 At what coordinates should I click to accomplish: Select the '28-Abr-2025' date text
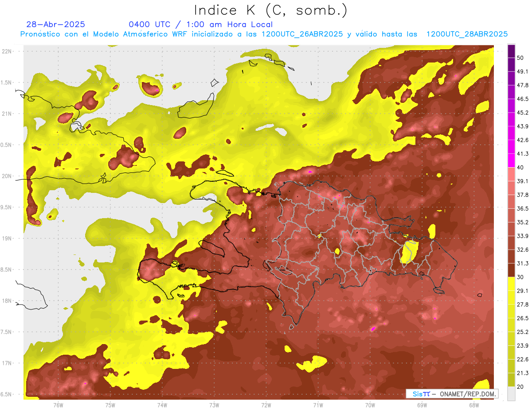point(56,24)
